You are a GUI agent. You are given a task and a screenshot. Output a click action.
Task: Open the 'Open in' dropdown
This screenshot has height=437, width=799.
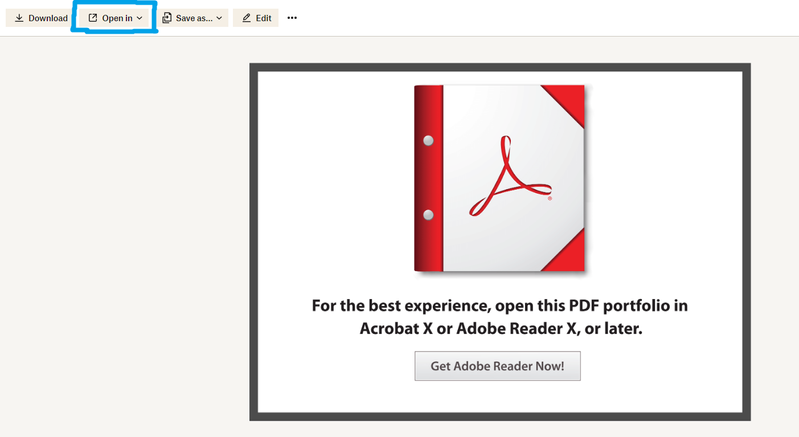point(115,18)
